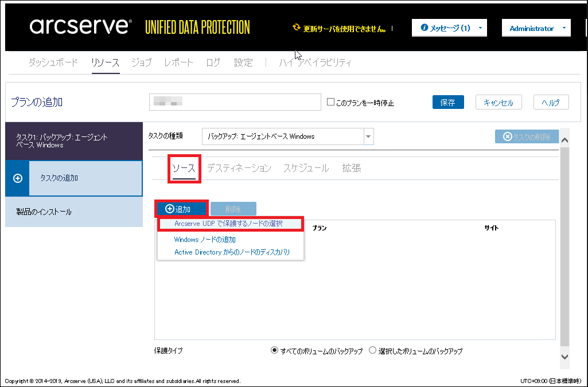This screenshot has height=387, width=588.
Task: Click the プラン column header
Action: pyautogui.click(x=320, y=228)
